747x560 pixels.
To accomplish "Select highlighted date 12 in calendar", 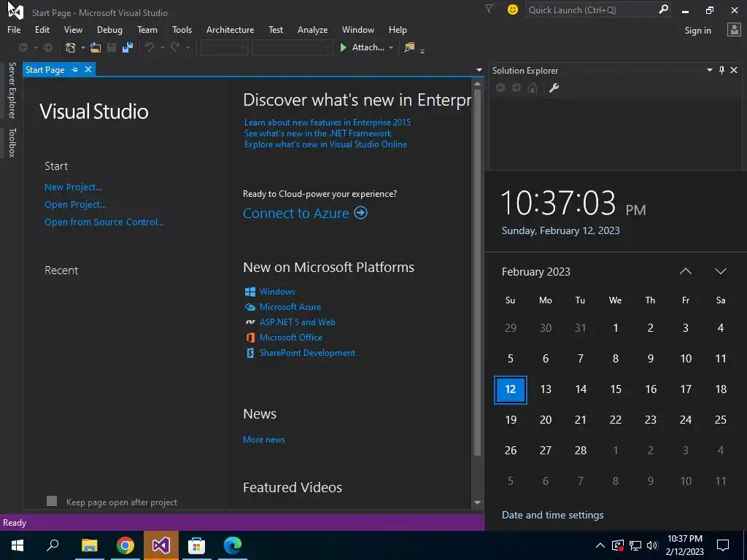I will pyautogui.click(x=510, y=389).
